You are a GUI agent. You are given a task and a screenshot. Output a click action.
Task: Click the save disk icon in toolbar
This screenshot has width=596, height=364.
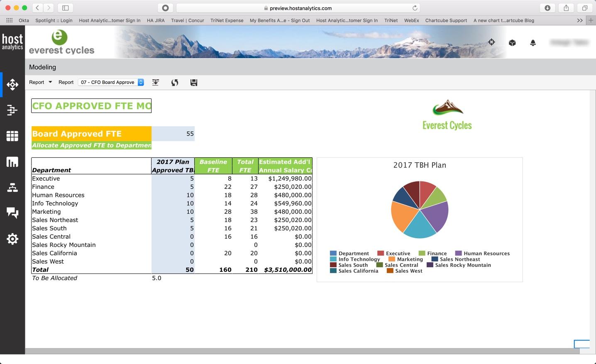[194, 83]
